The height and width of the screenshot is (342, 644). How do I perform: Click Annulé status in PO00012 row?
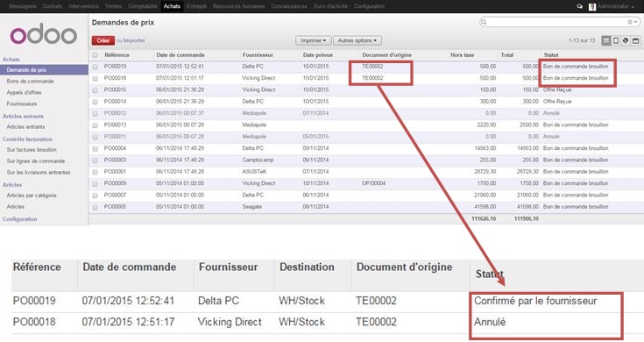pos(551,113)
